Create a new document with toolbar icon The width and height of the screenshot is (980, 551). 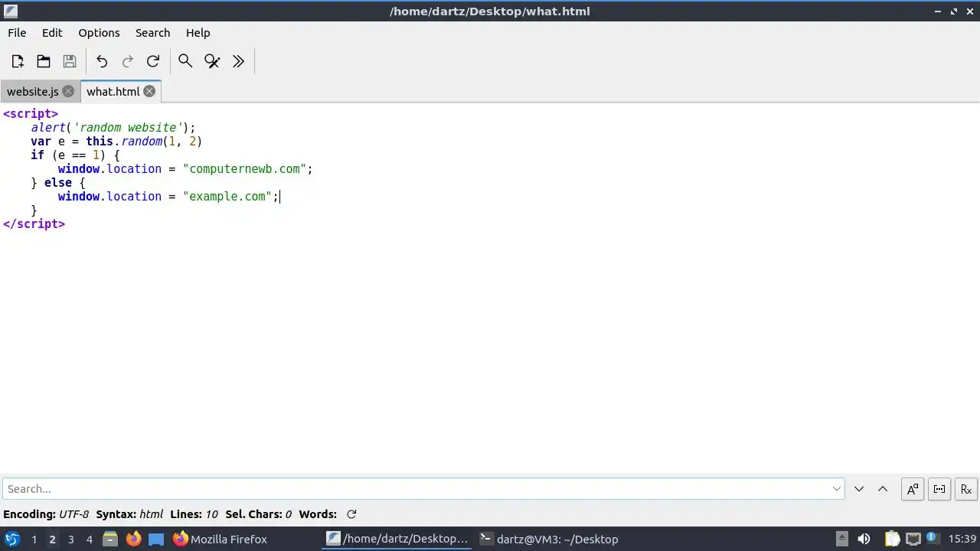[x=18, y=61]
